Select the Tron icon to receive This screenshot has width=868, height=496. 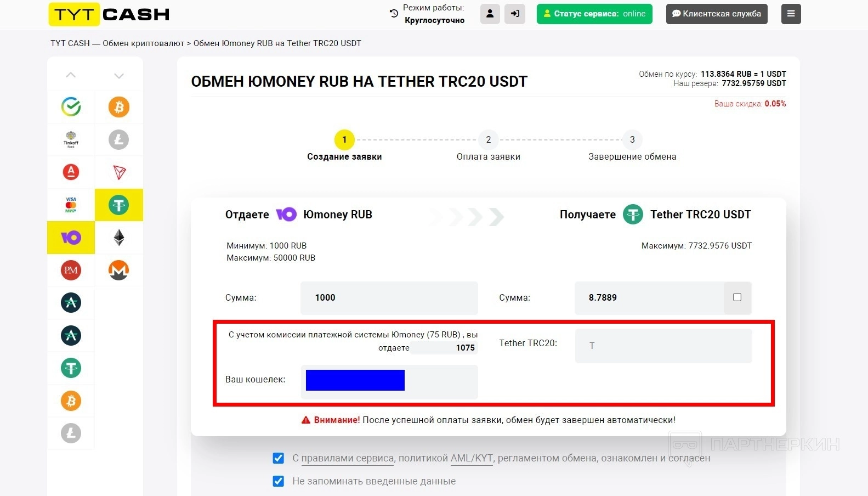pyautogui.click(x=119, y=172)
